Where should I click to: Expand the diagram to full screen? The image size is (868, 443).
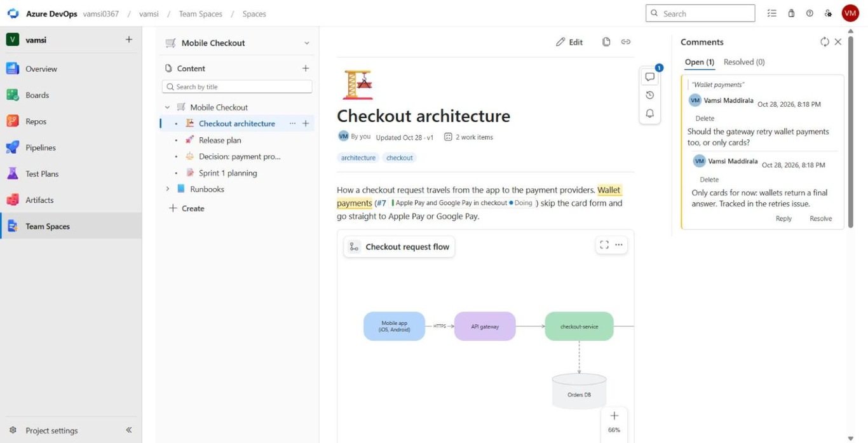click(x=604, y=245)
